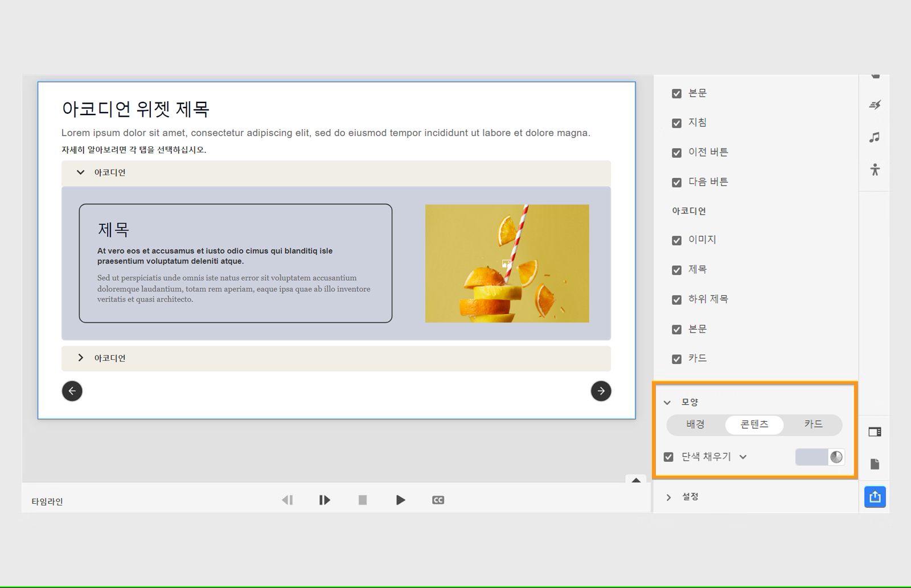
Task: Expand the second 아코디언 item
Action: point(80,357)
